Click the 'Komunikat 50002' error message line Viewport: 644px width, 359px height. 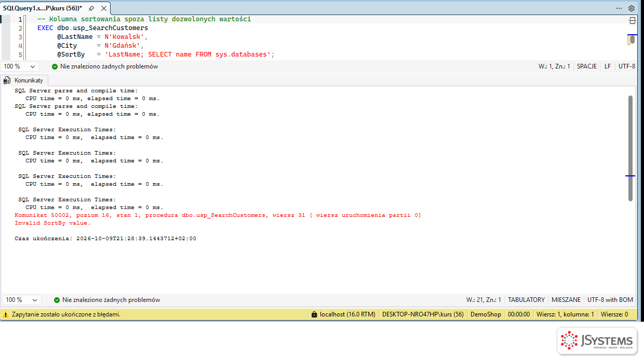point(218,215)
